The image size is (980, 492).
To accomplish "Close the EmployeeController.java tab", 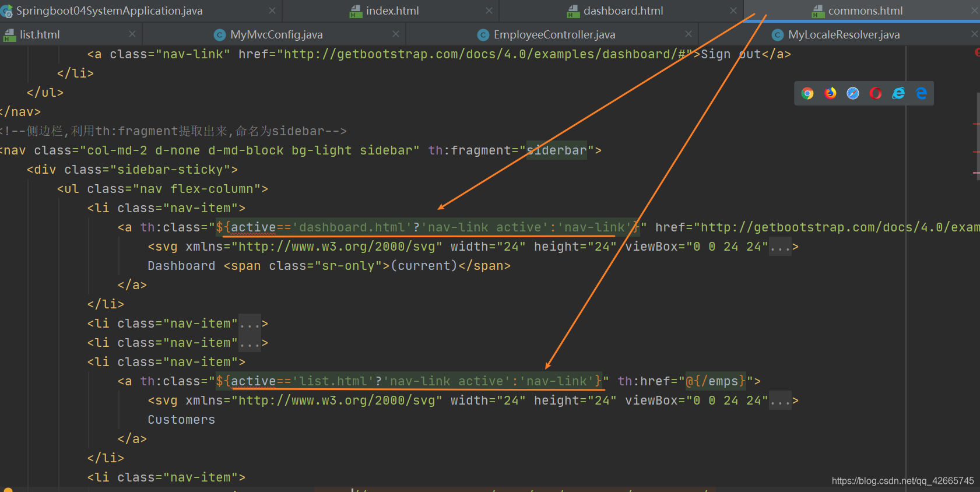I will click(x=689, y=34).
